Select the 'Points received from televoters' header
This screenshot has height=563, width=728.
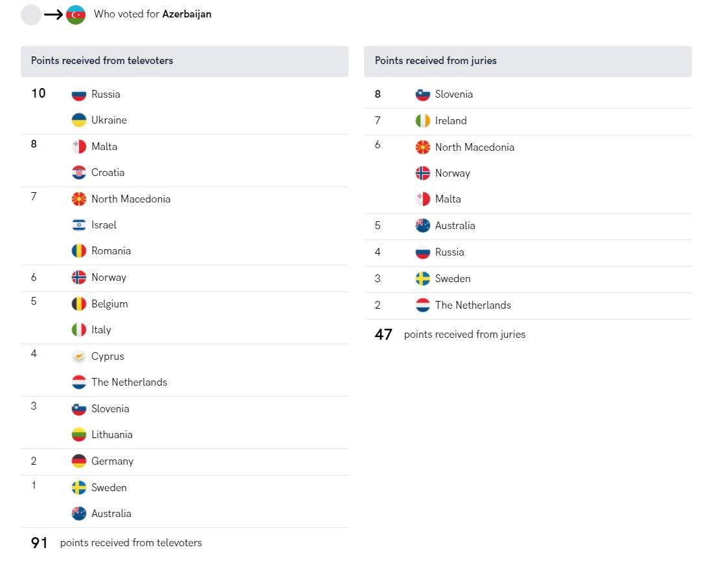coord(185,61)
